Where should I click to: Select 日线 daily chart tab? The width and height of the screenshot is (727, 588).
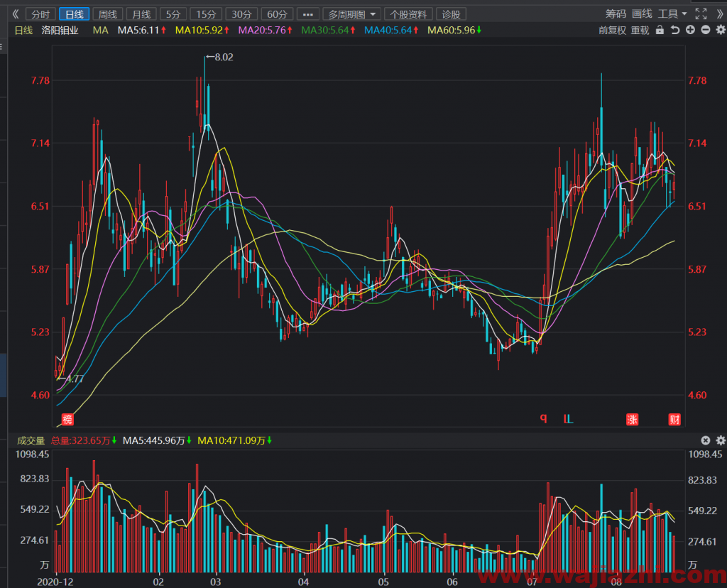(74, 14)
